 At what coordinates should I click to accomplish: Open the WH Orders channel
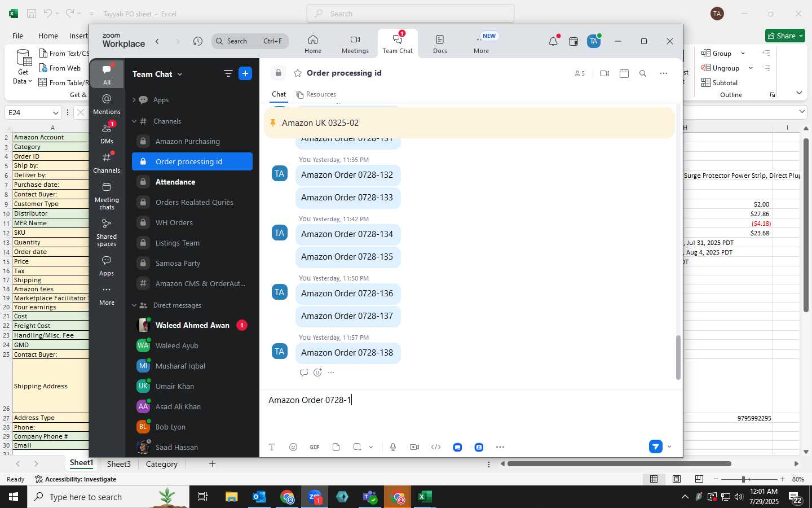[x=192, y=222]
